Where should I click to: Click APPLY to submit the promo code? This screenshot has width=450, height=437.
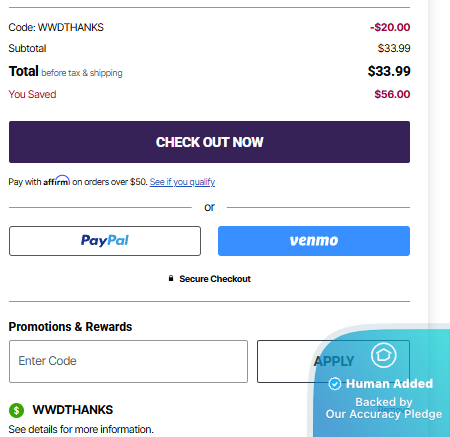point(333,361)
